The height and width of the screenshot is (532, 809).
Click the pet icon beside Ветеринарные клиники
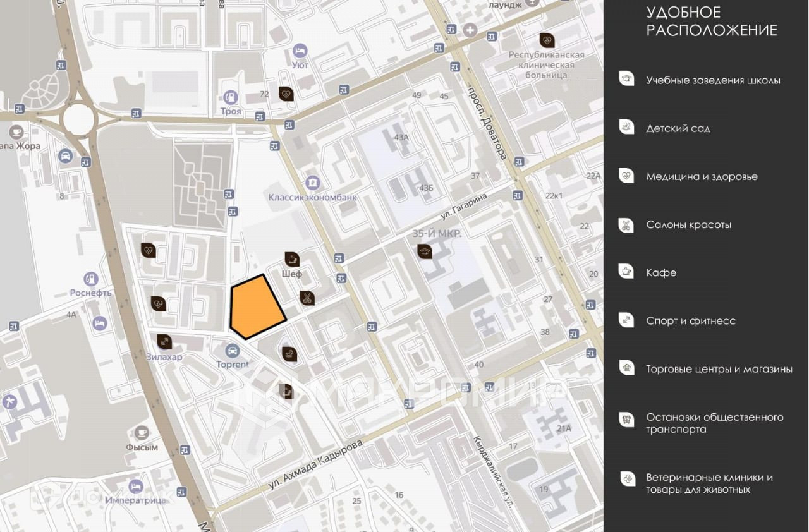(x=626, y=479)
